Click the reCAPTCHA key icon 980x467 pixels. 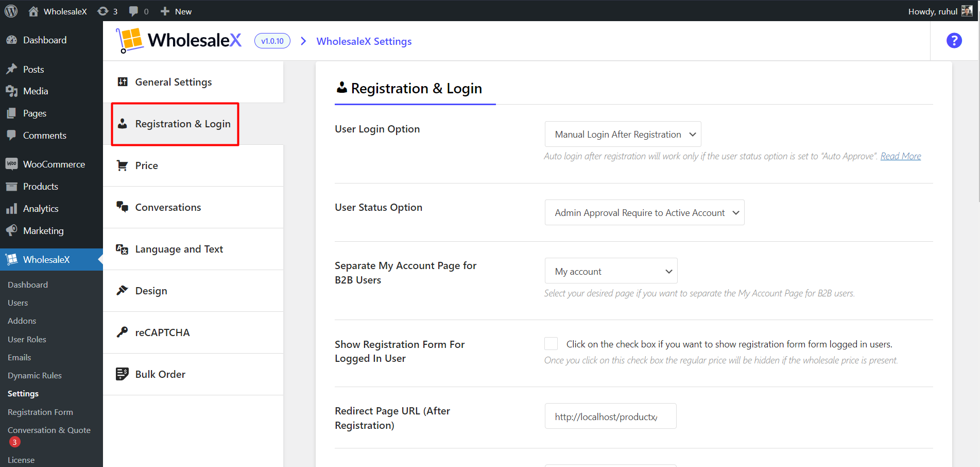tap(122, 332)
